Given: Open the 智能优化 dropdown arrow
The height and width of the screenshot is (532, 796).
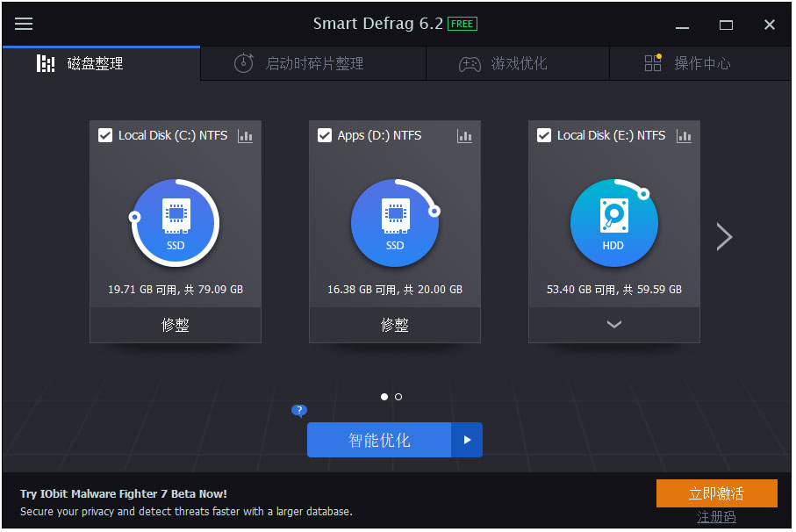Looking at the screenshot, I should click(x=467, y=440).
